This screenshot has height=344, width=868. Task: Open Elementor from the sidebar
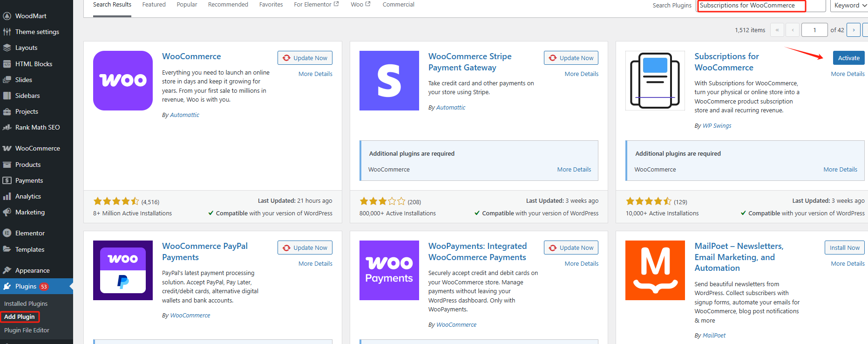point(30,233)
